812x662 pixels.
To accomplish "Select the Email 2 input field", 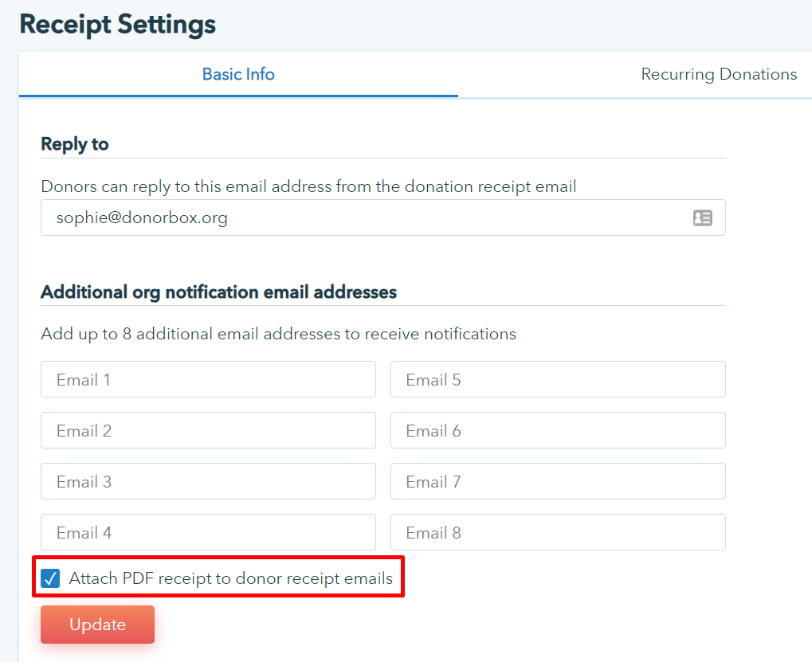I will click(x=208, y=431).
